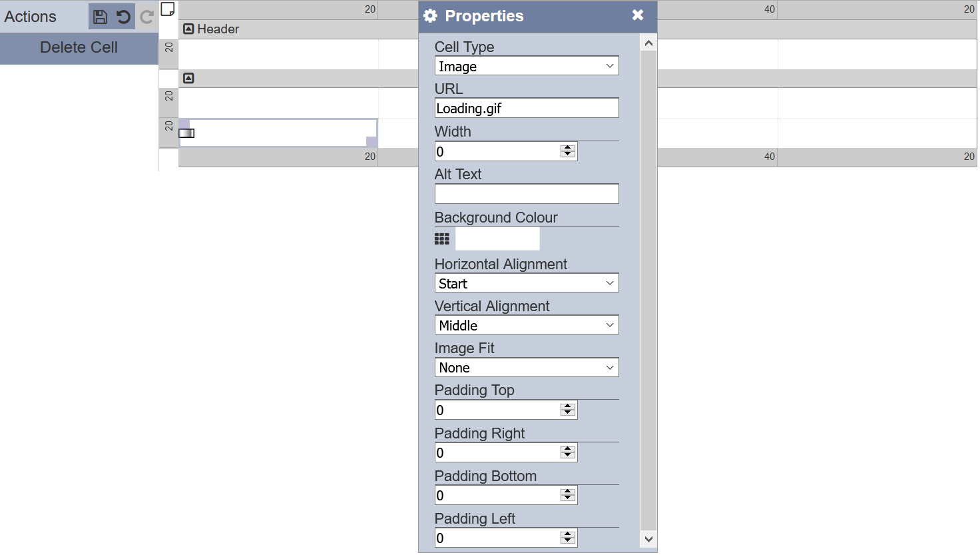The height and width of the screenshot is (555, 980).
Task: Click the Delete Cell button
Action: click(79, 47)
